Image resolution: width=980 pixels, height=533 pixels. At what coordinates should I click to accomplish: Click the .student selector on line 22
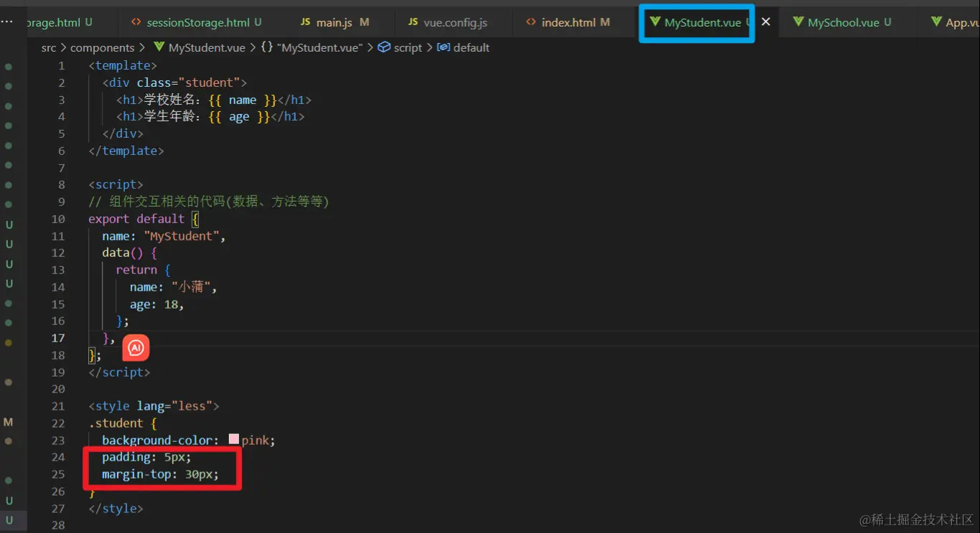tap(116, 423)
